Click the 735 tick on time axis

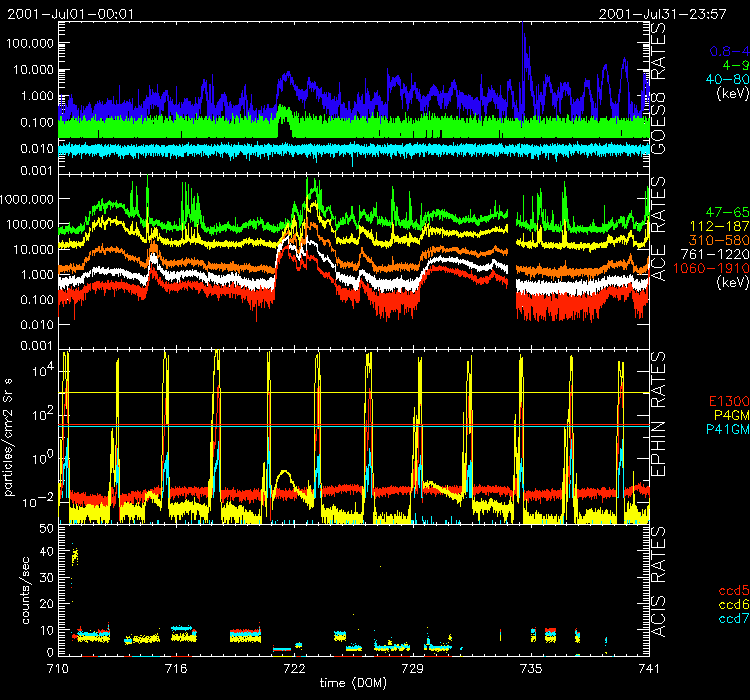tap(530, 666)
